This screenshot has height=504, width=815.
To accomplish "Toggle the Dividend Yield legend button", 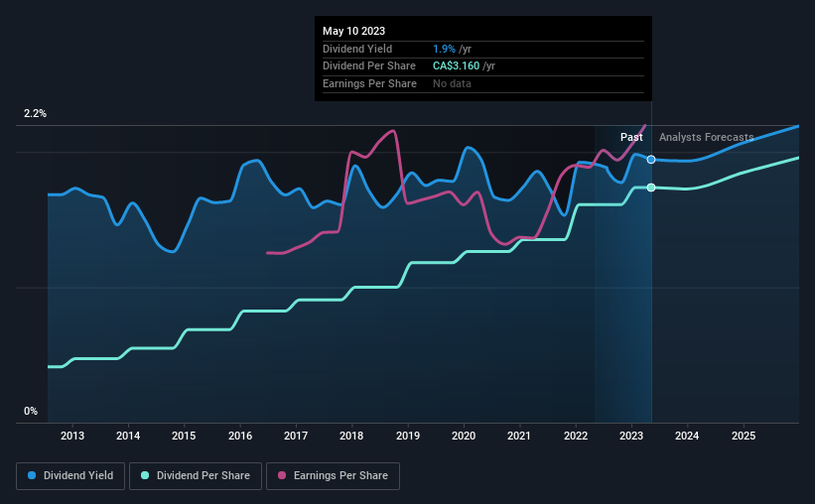I will click(x=70, y=476).
